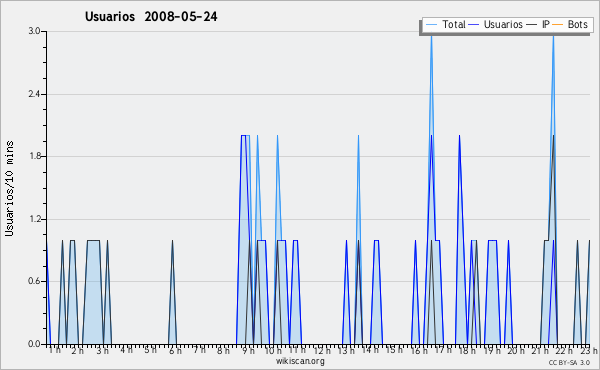Click the '20 h' x-axis label
This screenshot has width=600, height=370.
(x=516, y=351)
